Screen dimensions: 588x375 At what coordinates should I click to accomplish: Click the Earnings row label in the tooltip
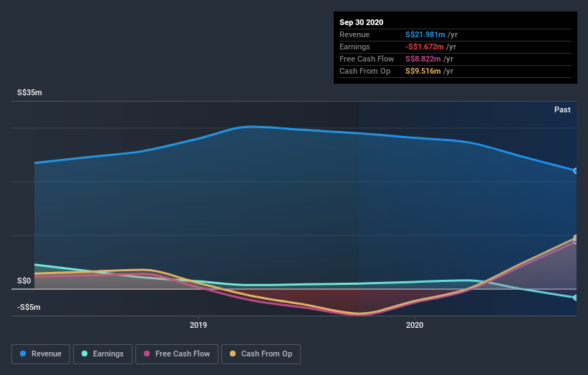click(x=355, y=47)
